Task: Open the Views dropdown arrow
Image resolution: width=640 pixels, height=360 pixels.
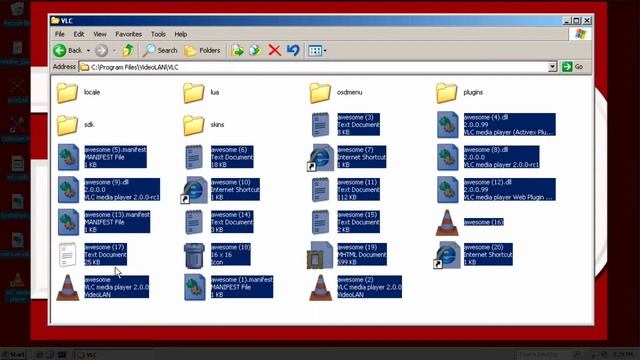Action: pyautogui.click(x=325, y=51)
